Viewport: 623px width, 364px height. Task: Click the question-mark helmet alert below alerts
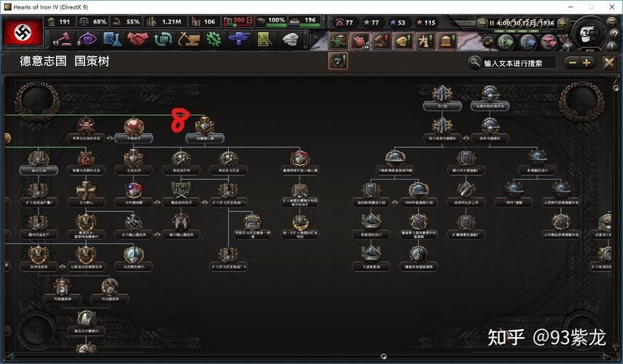(x=338, y=60)
